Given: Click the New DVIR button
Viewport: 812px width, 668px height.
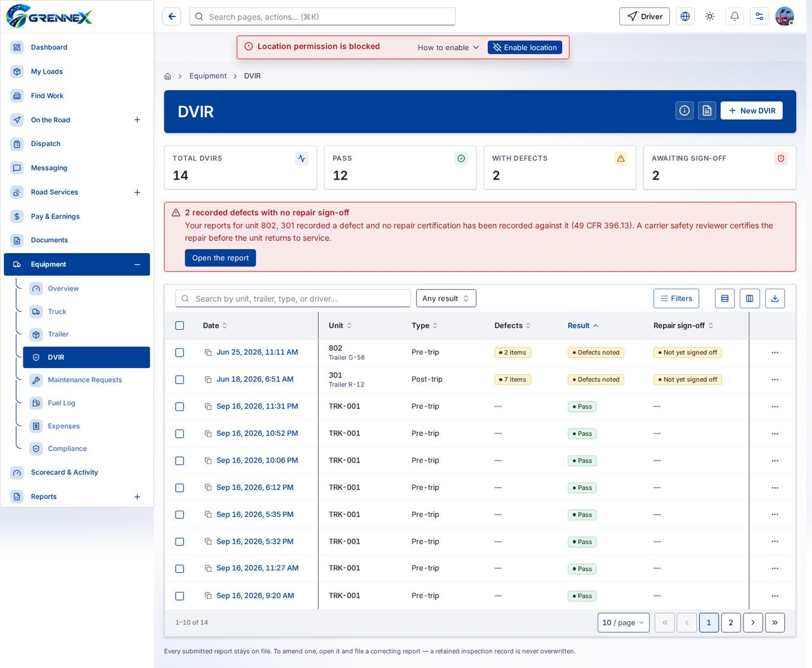Looking at the screenshot, I should [752, 110].
